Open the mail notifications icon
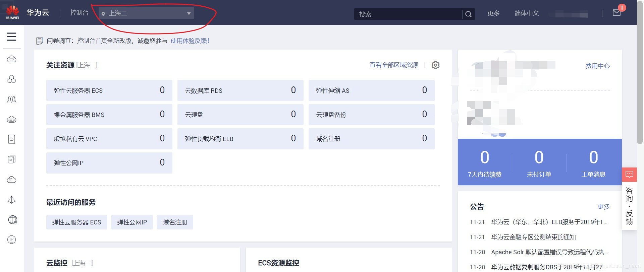The width and height of the screenshot is (644, 272). (616, 13)
